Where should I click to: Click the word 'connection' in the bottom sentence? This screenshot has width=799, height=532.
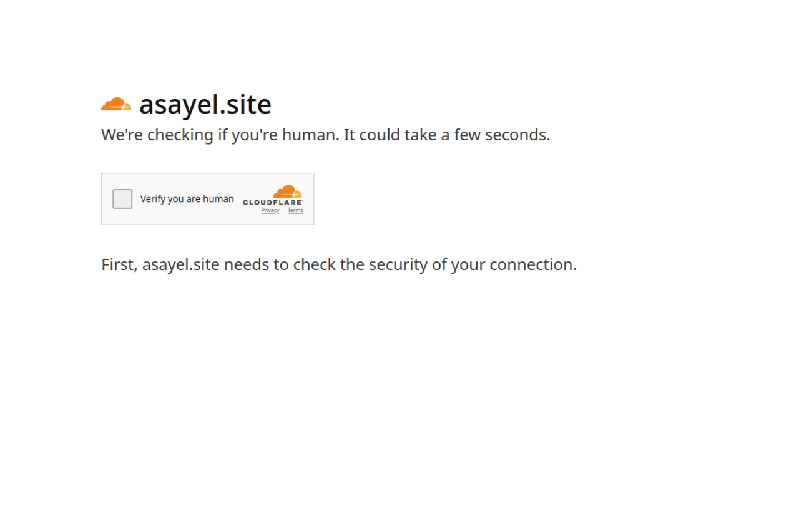531,265
